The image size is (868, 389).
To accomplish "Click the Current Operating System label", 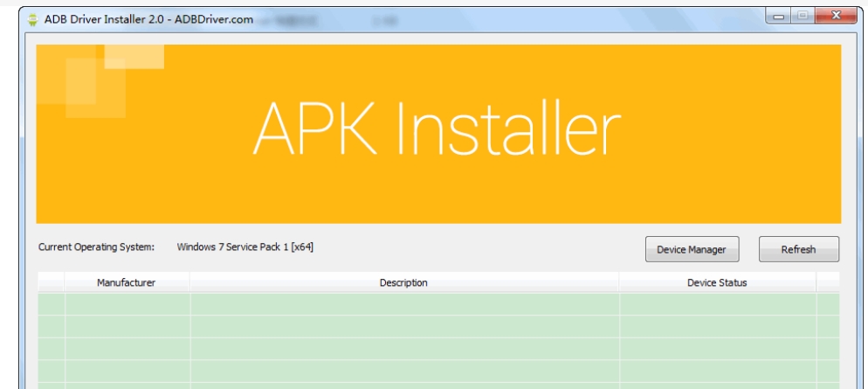I will [96, 247].
